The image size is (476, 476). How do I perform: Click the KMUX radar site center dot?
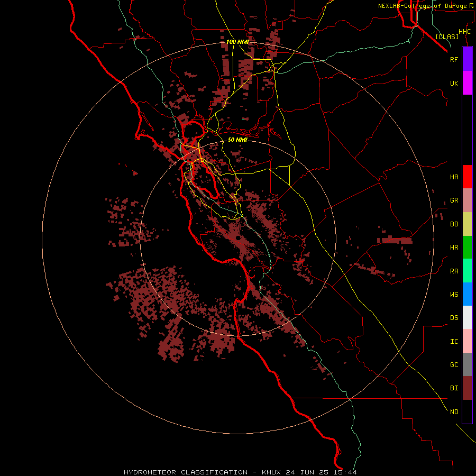coord(237,238)
